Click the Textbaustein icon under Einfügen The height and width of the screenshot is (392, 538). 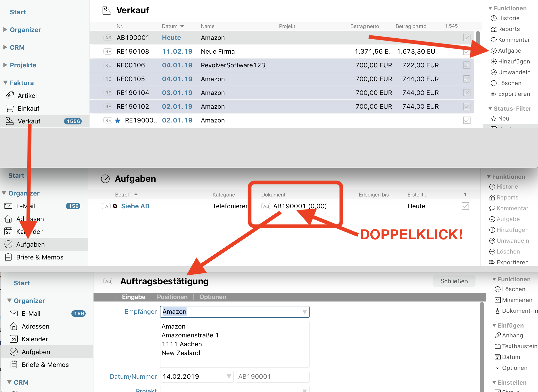(x=497, y=346)
